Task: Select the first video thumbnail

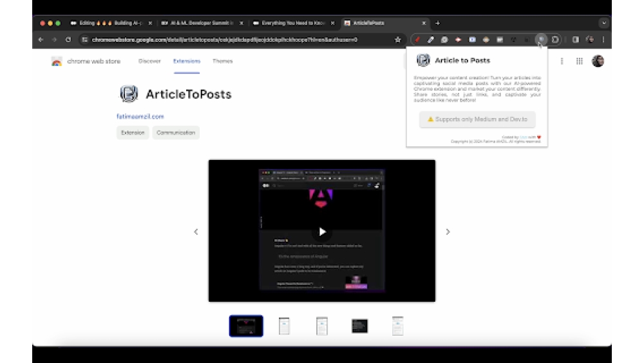Action: (x=246, y=326)
